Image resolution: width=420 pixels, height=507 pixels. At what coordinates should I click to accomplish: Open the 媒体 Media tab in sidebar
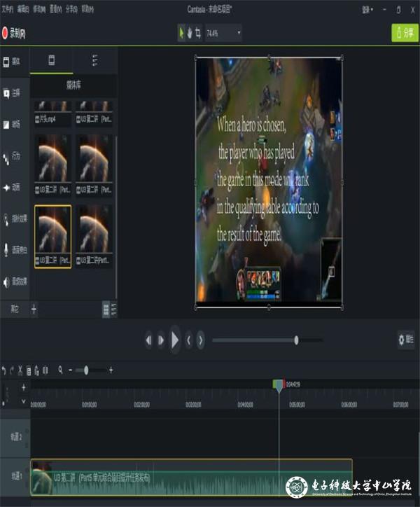15,62
